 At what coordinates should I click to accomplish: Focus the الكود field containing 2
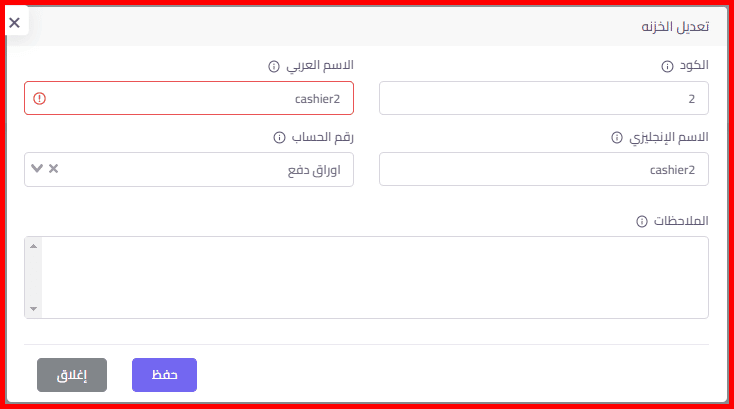pos(543,99)
